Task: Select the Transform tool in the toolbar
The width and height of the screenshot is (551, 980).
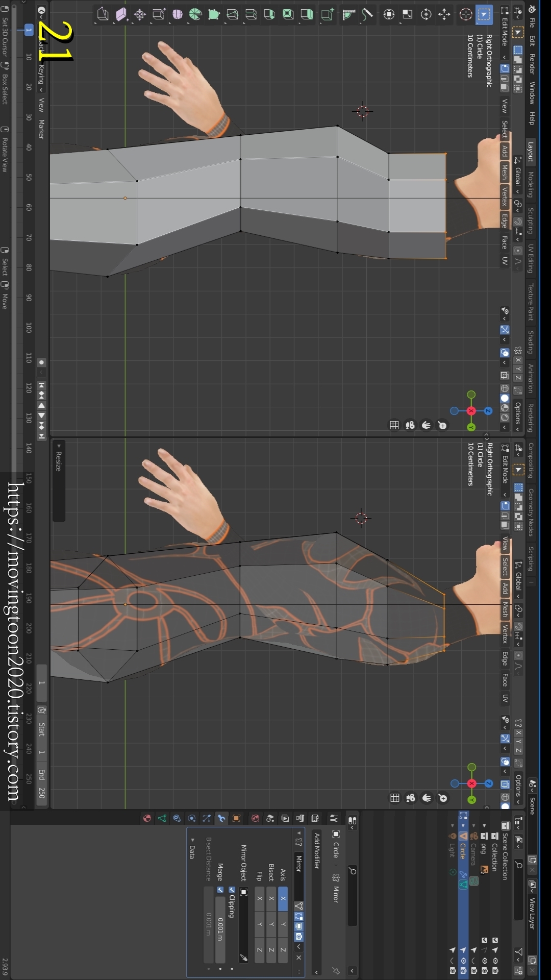Action: pos(389,15)
